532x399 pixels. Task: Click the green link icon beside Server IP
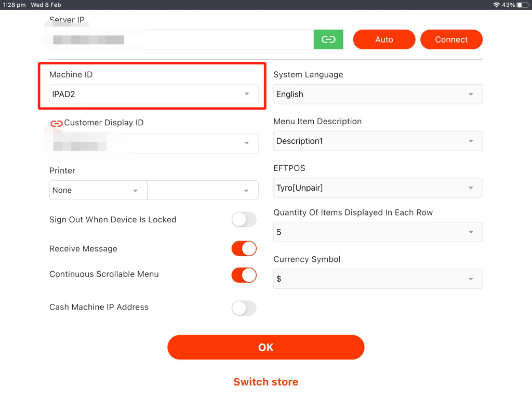pyautogui.click(x=328, y=39)
